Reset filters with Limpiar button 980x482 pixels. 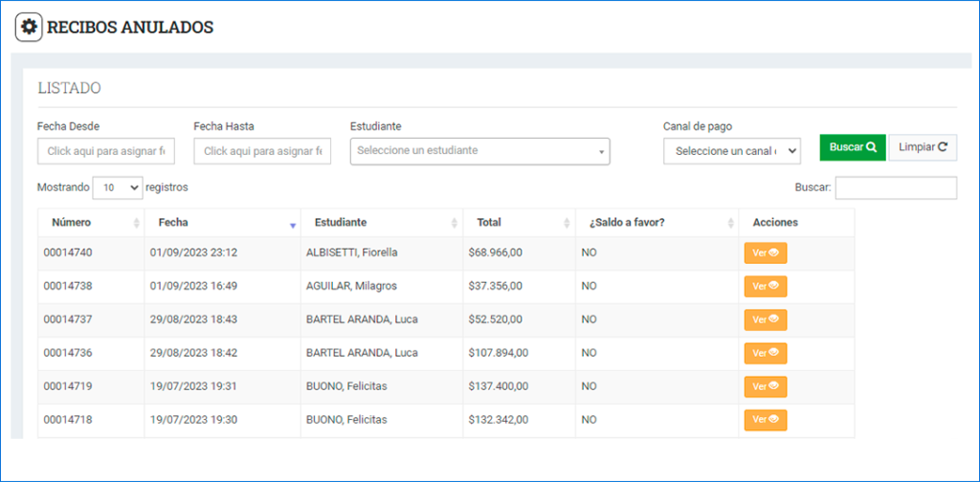point(923,147)
